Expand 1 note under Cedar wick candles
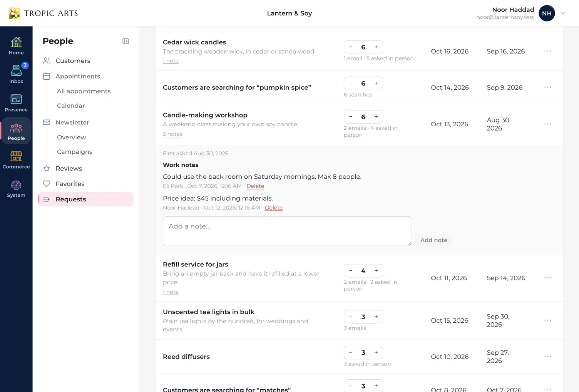The width and height of the screenshot is (579, 392). [x=171, y=61]
